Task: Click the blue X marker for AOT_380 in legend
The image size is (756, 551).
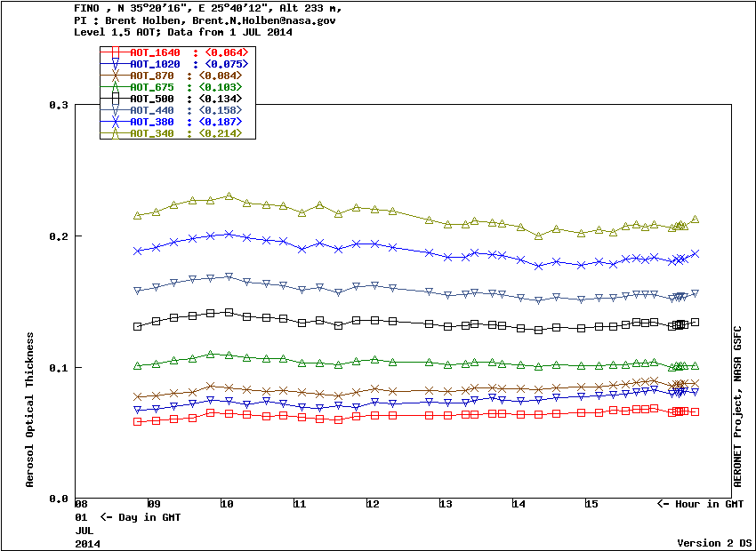Action: (x=115, y=122)
